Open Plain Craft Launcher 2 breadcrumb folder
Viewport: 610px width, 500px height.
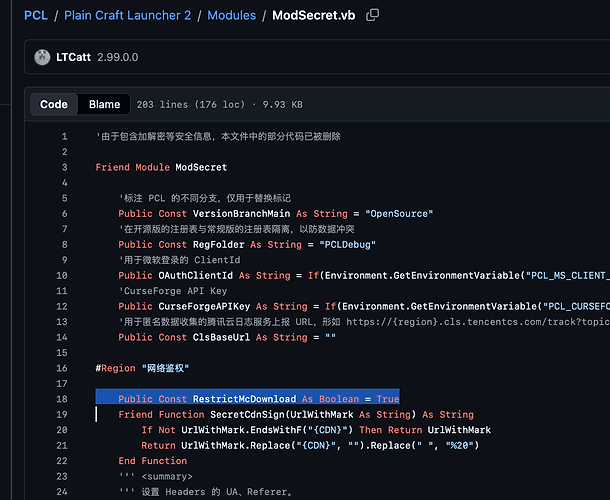point(128,15)
